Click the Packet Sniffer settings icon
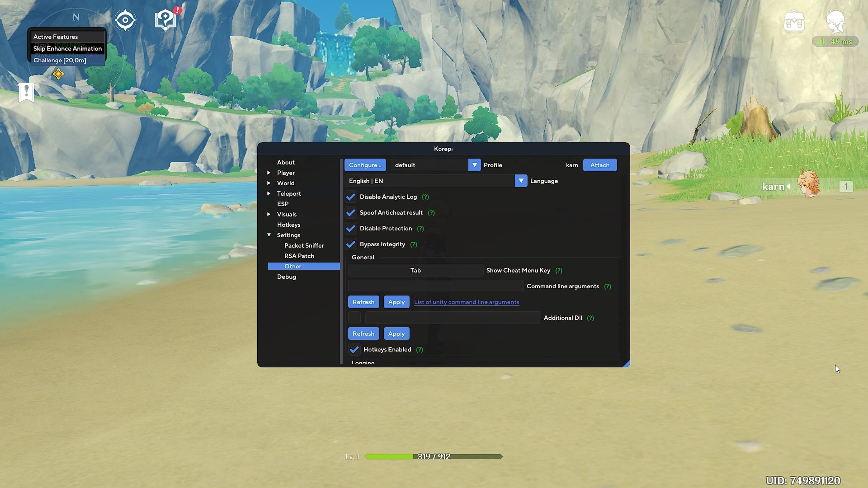This screenshot has height=488, width=868. (303, 245)
